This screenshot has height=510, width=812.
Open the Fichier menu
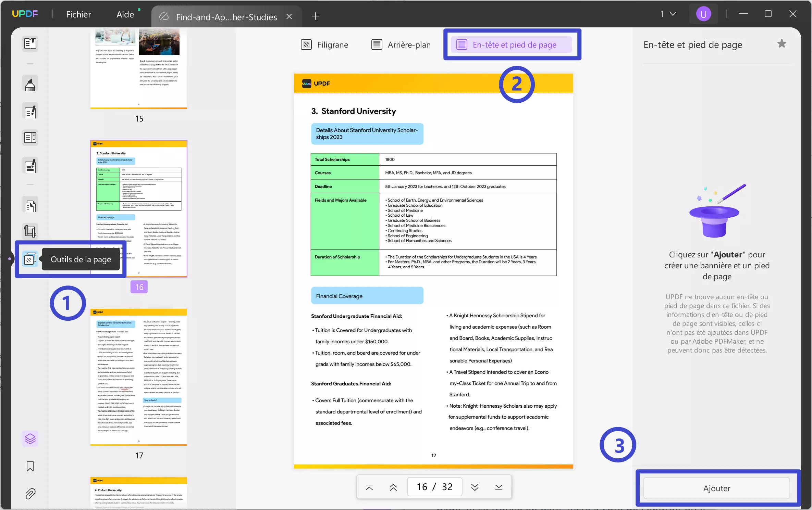78,14
